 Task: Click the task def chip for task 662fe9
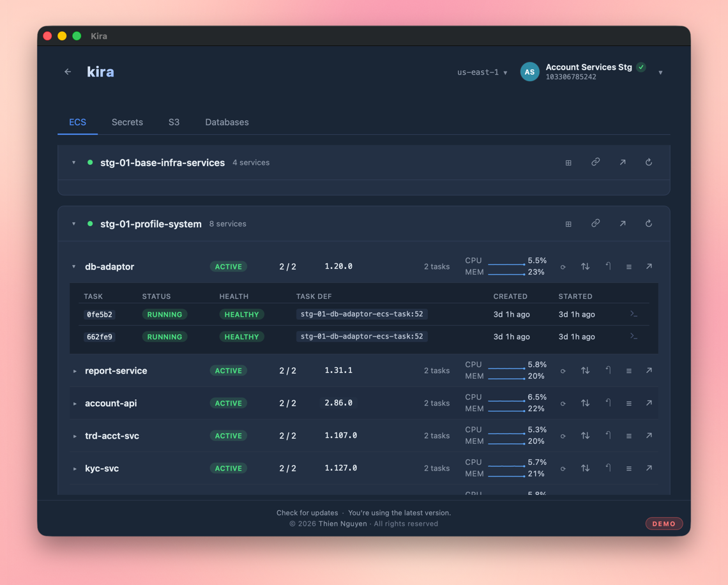point(361,336)
